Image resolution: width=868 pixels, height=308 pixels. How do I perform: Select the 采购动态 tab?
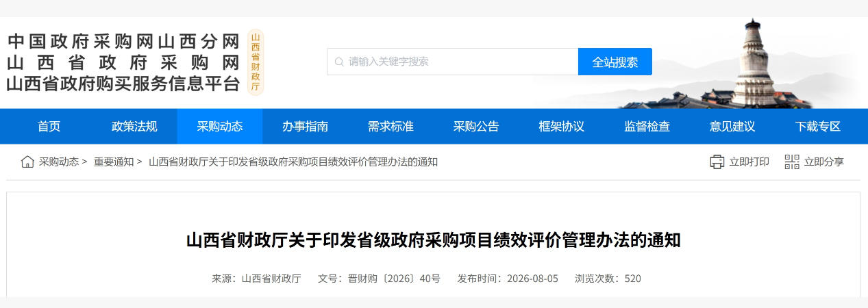[x=220, y=127]
